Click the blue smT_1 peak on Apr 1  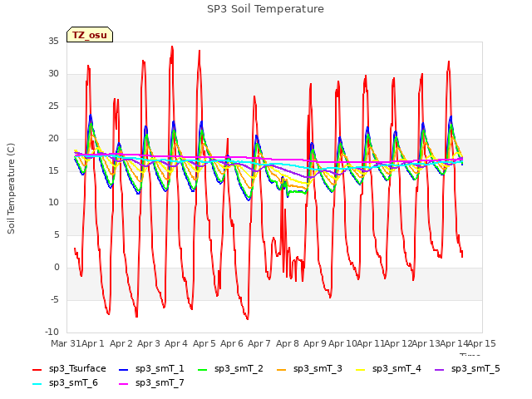[91, 116]
